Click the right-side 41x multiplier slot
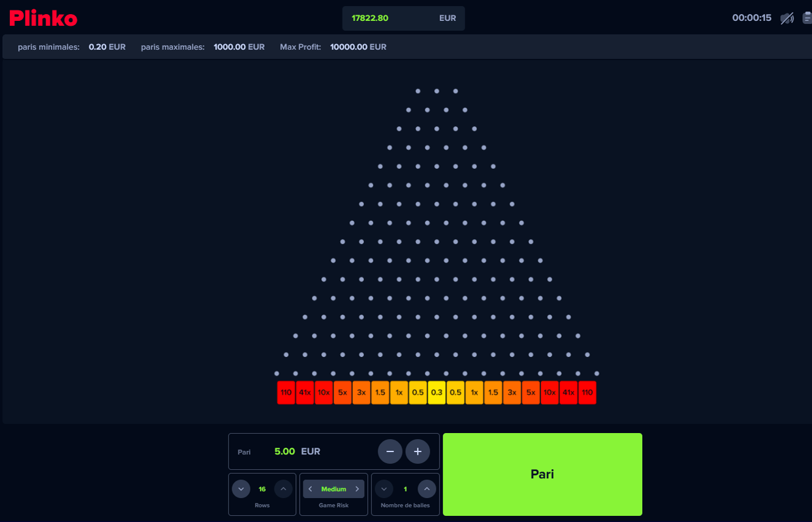Image resolution: width=812 pixels, height=522 pixels. point(569,393)
